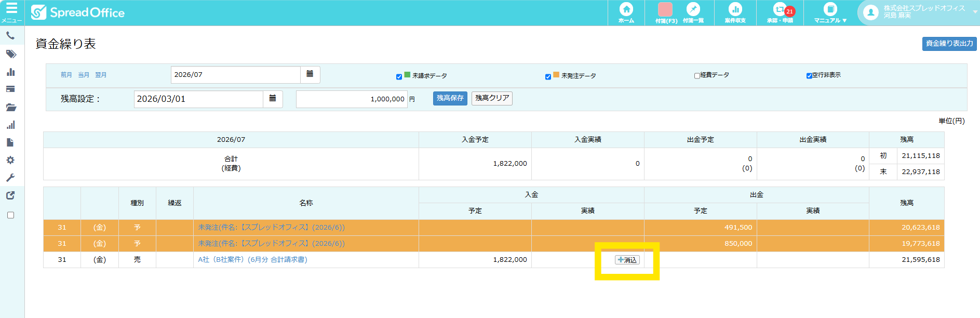Click the ending balance 22,937,118
The image size is (980, 318).
click(x=920, y=172)
